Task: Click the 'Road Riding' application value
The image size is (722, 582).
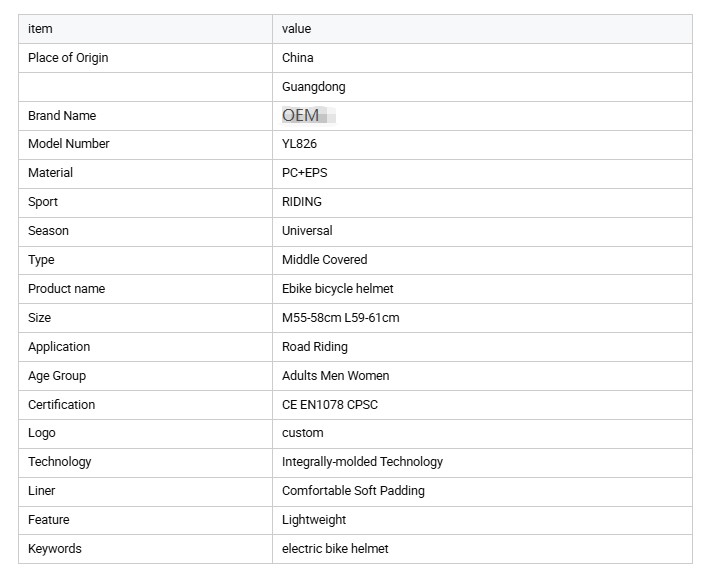Action: tap(315, 347)
